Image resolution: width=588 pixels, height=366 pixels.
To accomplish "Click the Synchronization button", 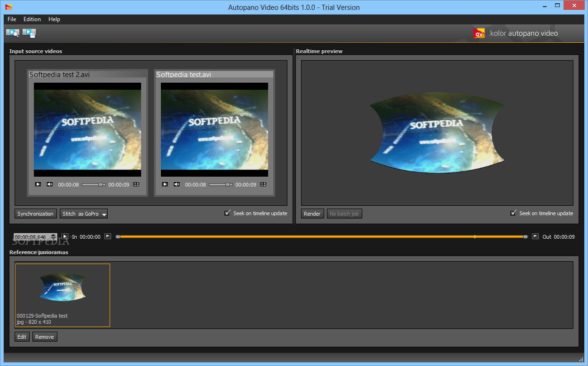I will [x=35, y=214].
